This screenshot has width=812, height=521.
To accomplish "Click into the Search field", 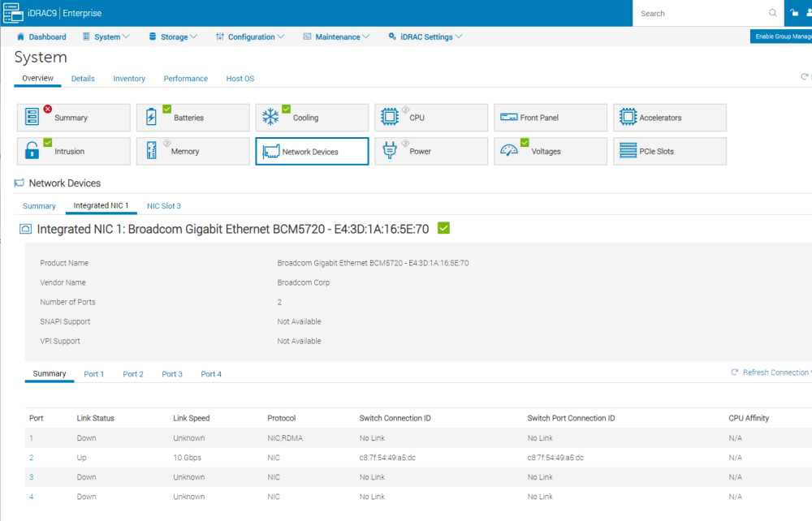I will point(702,14).
